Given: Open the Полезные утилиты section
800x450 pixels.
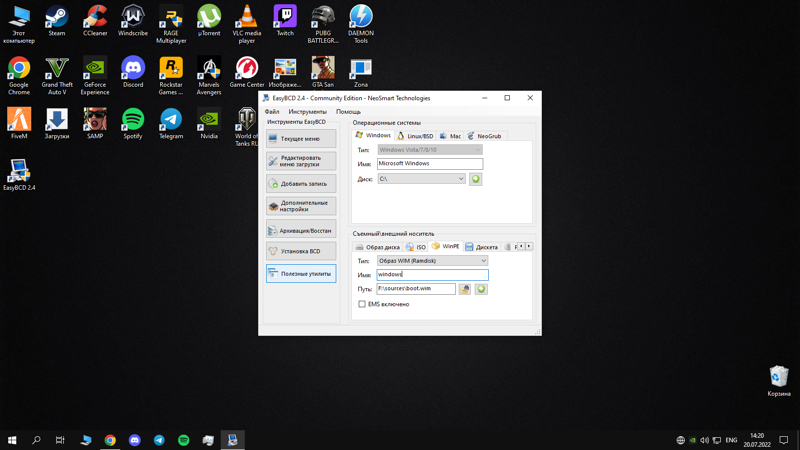Looking at the screenshot, I should [301, 273].
